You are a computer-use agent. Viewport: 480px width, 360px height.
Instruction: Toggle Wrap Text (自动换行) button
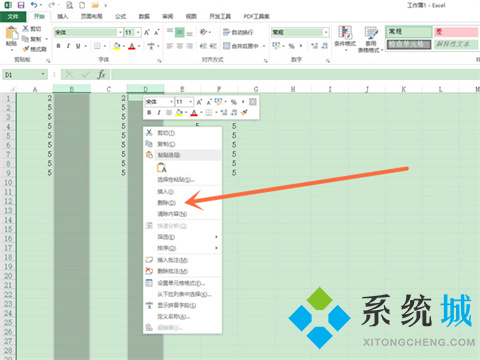(238, 32)
